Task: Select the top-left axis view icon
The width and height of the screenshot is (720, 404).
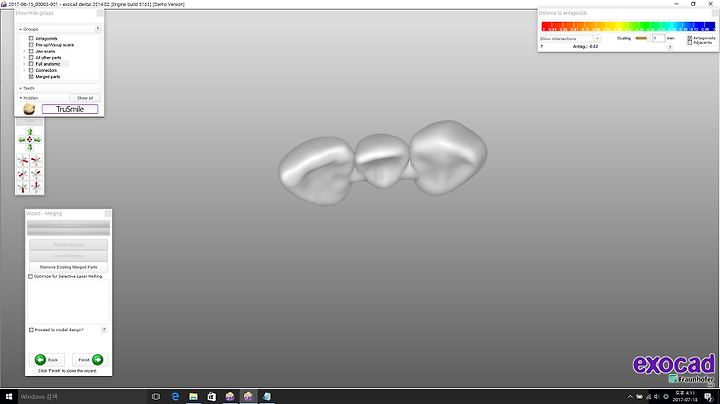Action: coord(22,160)
